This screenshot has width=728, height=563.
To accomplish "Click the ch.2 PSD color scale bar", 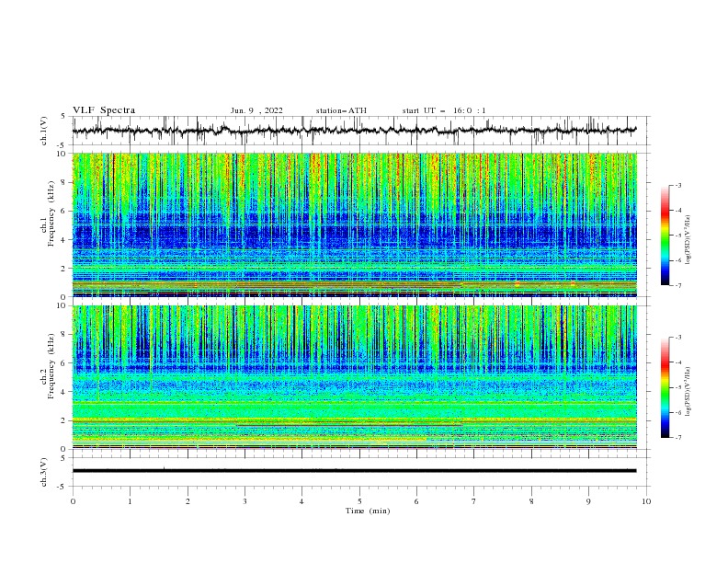I will [x=665, y=387].
